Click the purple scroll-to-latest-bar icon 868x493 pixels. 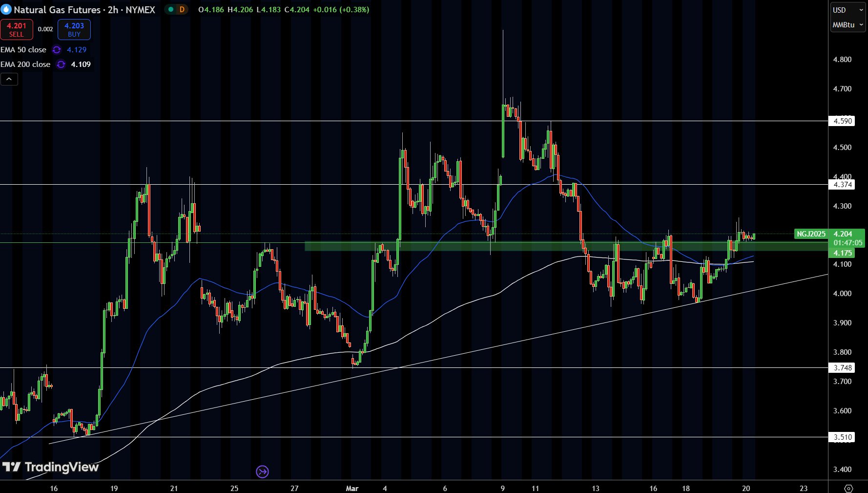coord(263,472)
